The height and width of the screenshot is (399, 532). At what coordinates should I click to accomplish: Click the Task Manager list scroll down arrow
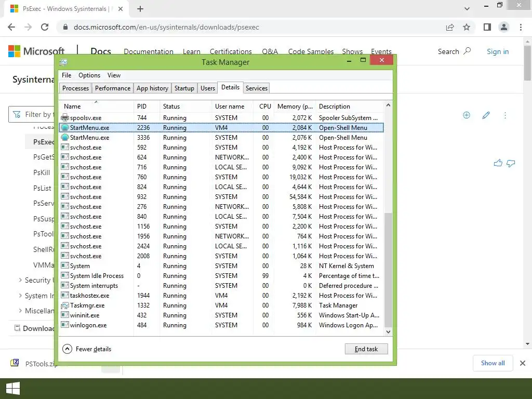pyautogui.click(x=388, y=332)
